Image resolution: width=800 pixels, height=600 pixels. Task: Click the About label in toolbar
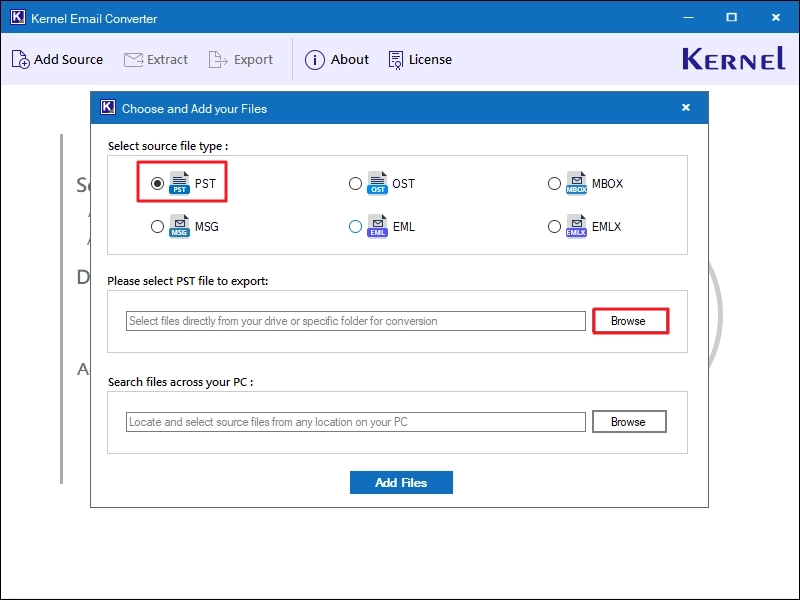349,60
